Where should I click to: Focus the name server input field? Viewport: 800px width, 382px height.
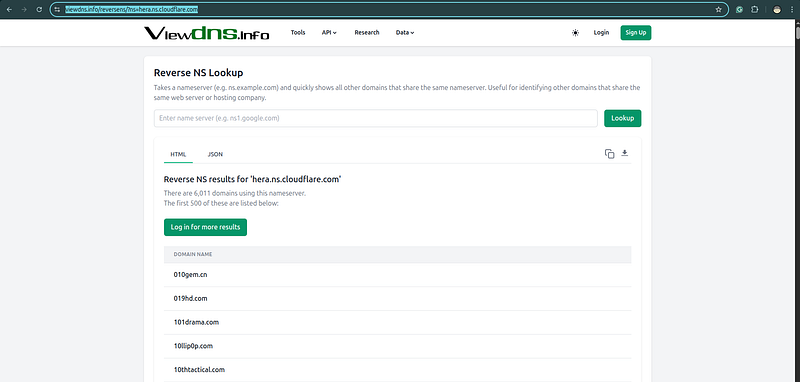point(376,118)
